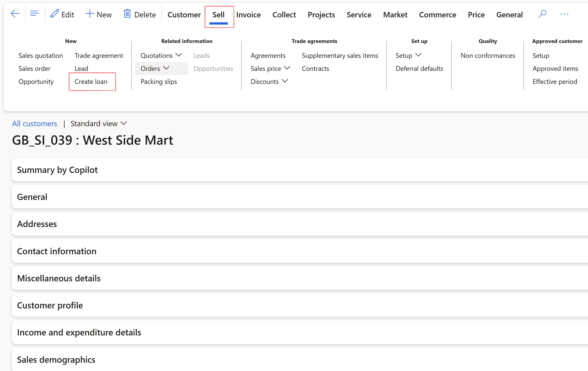This screenshot has width=588, height=371.
Task: Click the Edit pencil button
Action: pyautogui.click(x=62, y=14)
